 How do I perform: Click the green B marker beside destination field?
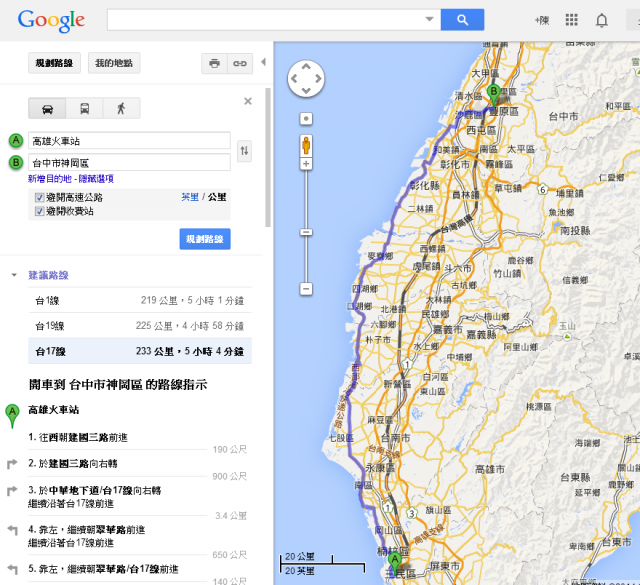pyautogui.click(x=16, y=162)
